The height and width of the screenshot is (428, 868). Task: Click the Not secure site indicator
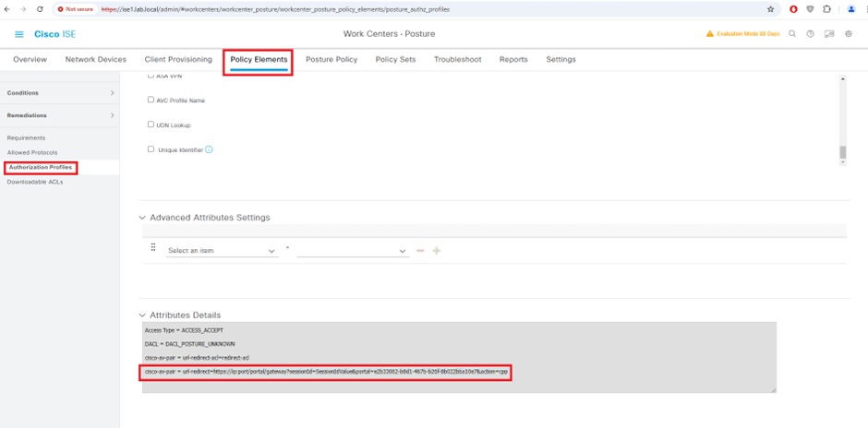(76, 9)
